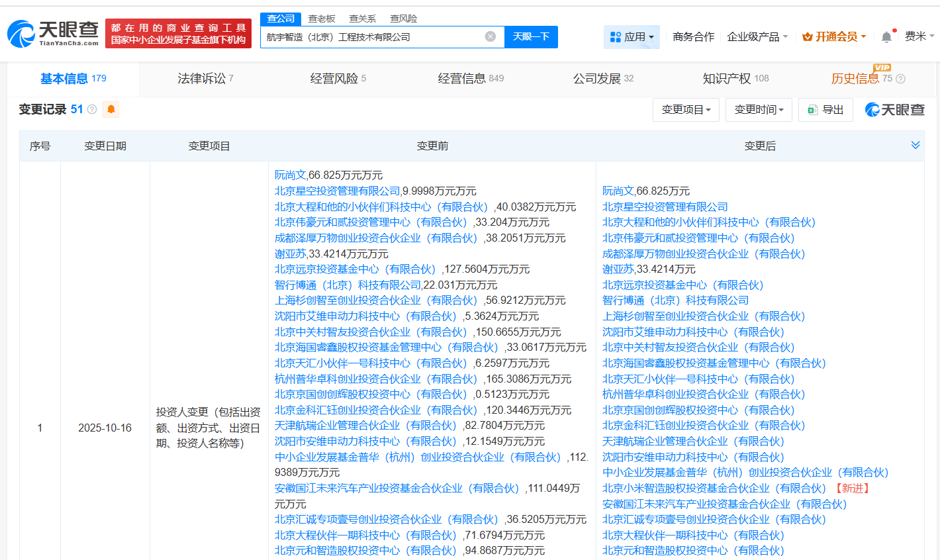
Task: Switch to the 查老板 search tab
Action: pos(321,18)
